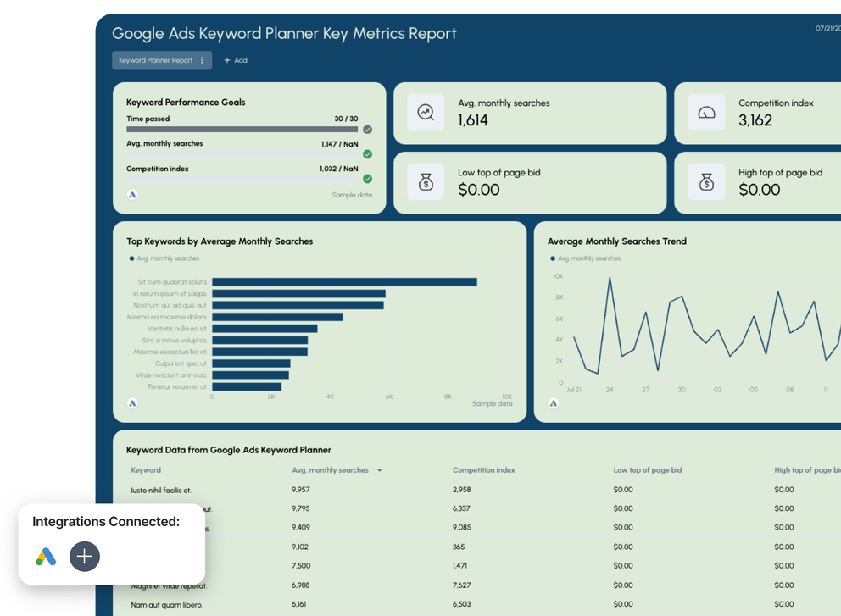Click the 9,957 searches cell
Viewport: 841px width, 616px height.
click(x=301, y=490)
